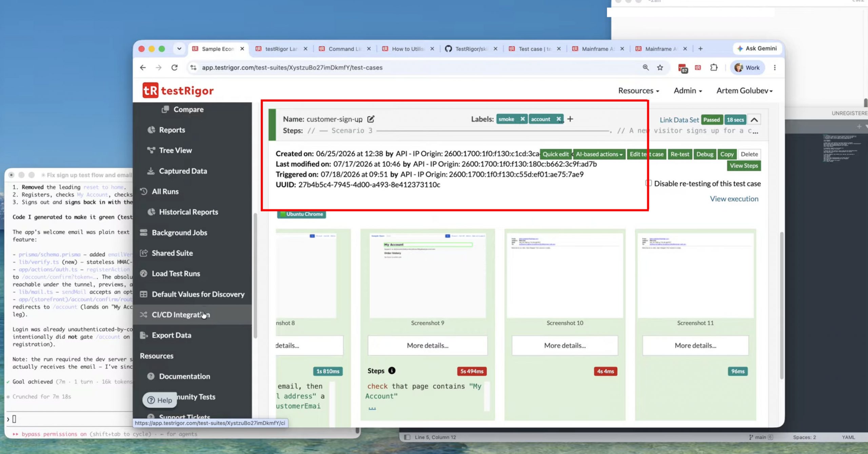
Task: Open the Screenshot 10 thumbnail
Action: [x=565, y=275]
